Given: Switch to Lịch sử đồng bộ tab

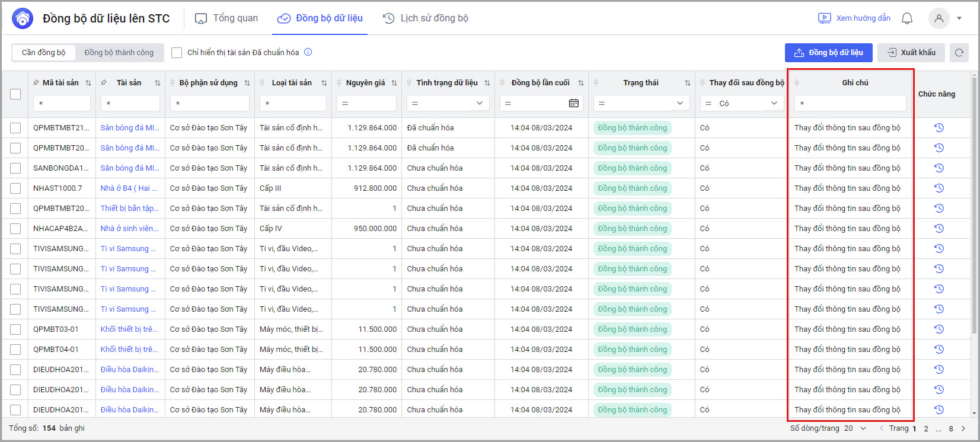Looking at the screenshot, I should coord(426,18).
